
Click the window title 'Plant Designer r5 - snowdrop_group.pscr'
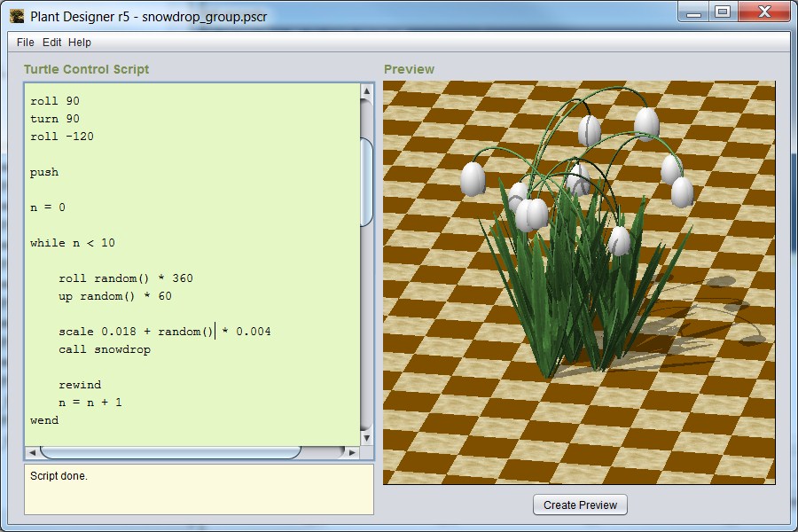click(x=149, y=16)
